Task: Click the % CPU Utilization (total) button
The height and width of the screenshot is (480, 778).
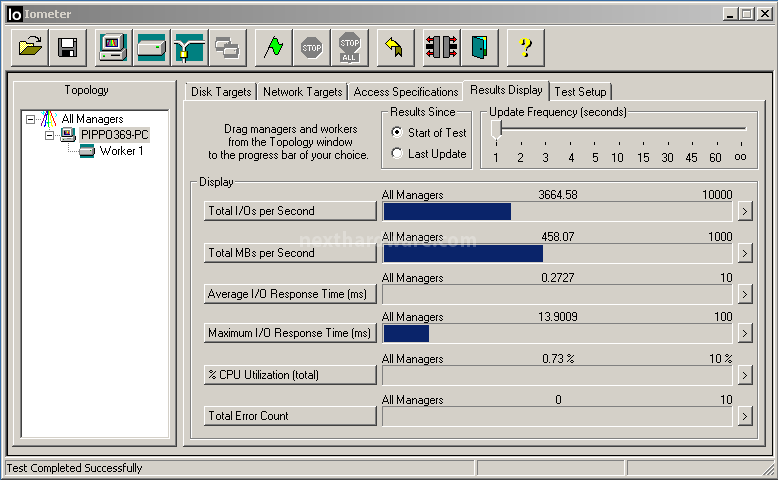Action: click(290, 375)
